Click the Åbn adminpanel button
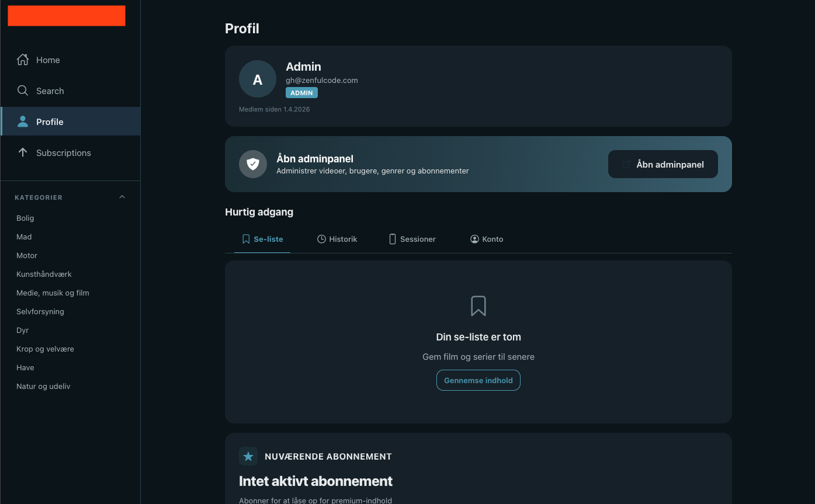This screenshot has height=504, width=815. pos(663,164)
